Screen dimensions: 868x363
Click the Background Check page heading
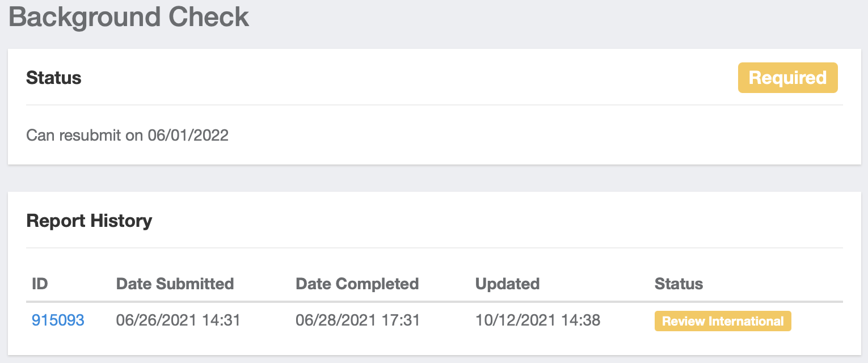129,17
